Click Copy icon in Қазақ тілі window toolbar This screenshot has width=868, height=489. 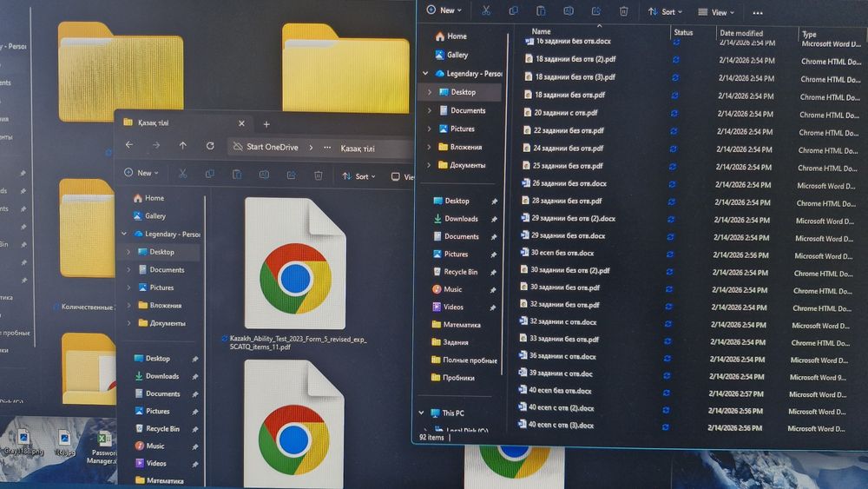[210, 174]
